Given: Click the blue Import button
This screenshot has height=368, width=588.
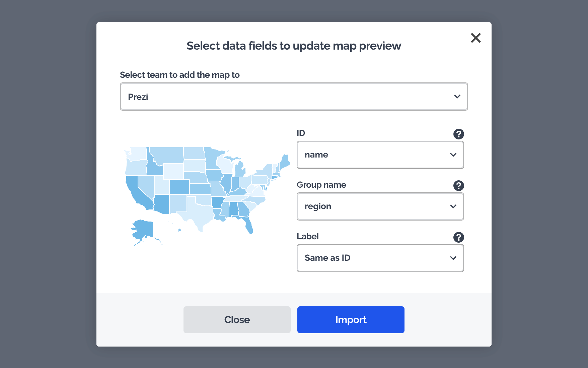Looking at the screenshot, I should point(351,320).
